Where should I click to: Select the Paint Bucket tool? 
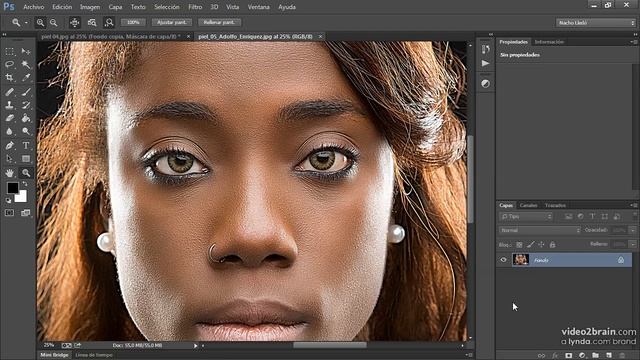[x=26, y=118]
